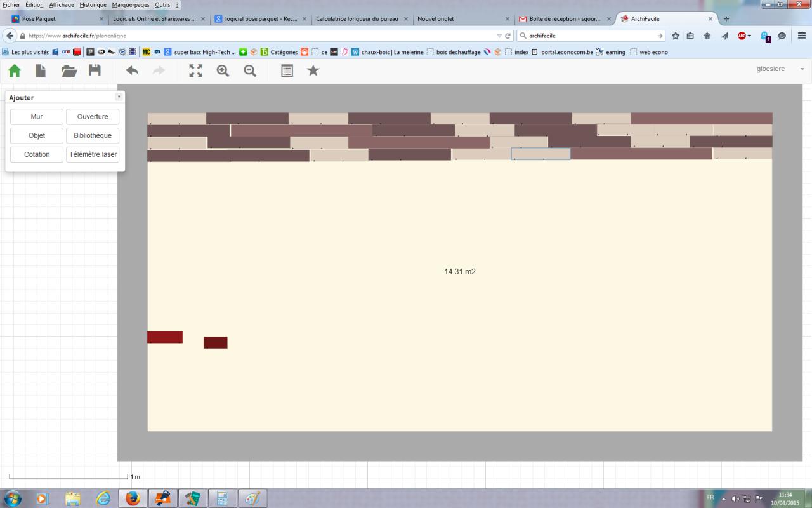
Task: Open Paint from the taskbar
Action: 252,498
